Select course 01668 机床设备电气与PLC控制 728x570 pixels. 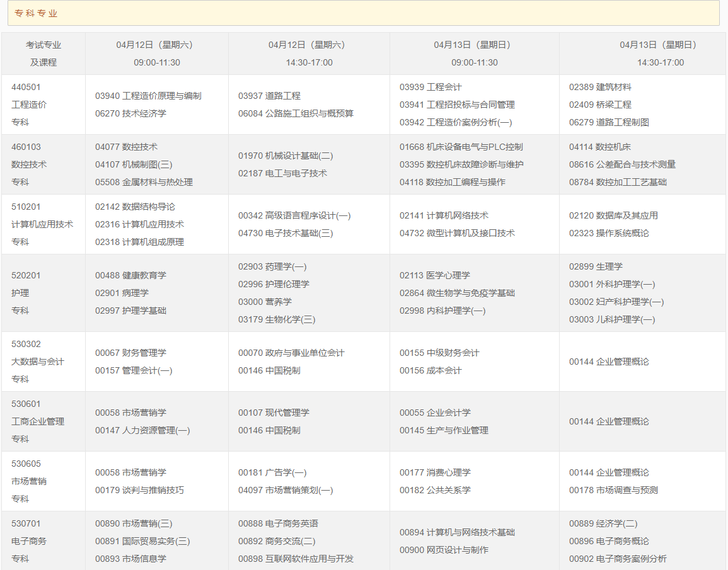[461, 147]
